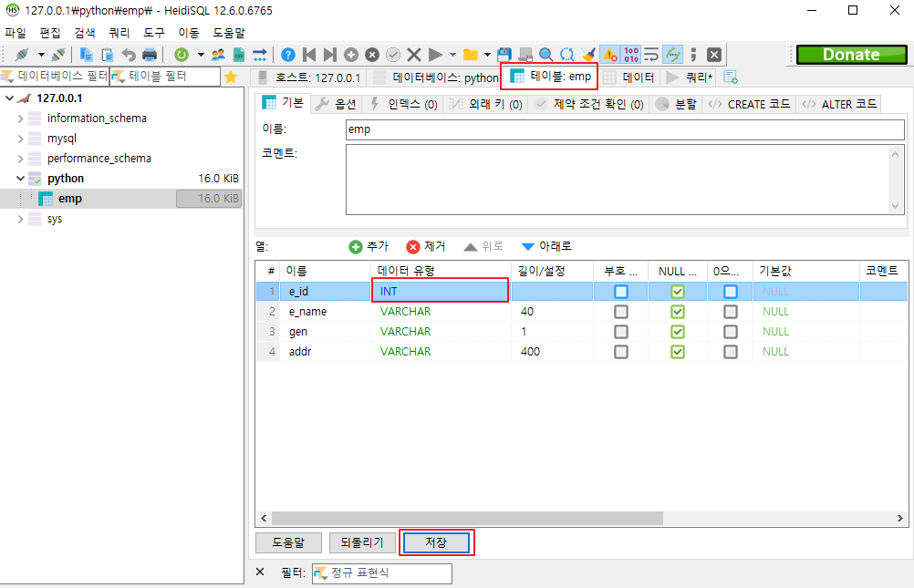914x588 pixels.
Task: Click the Copy toolbar icon
Action: point(87,55)
